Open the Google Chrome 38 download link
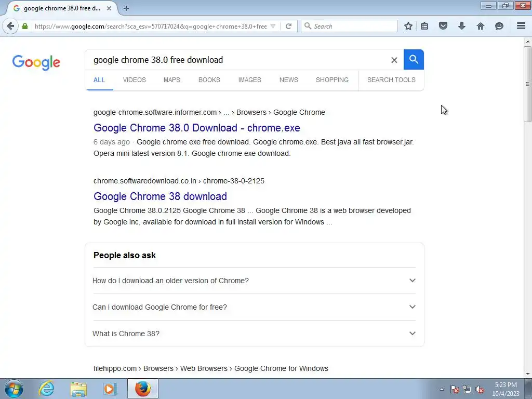 (160, 196)
